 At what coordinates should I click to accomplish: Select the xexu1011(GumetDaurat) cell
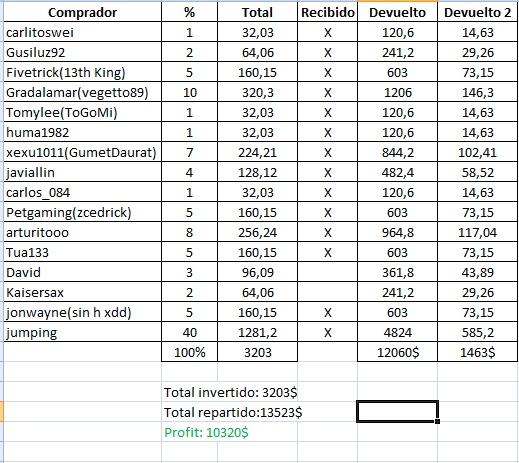82,152
